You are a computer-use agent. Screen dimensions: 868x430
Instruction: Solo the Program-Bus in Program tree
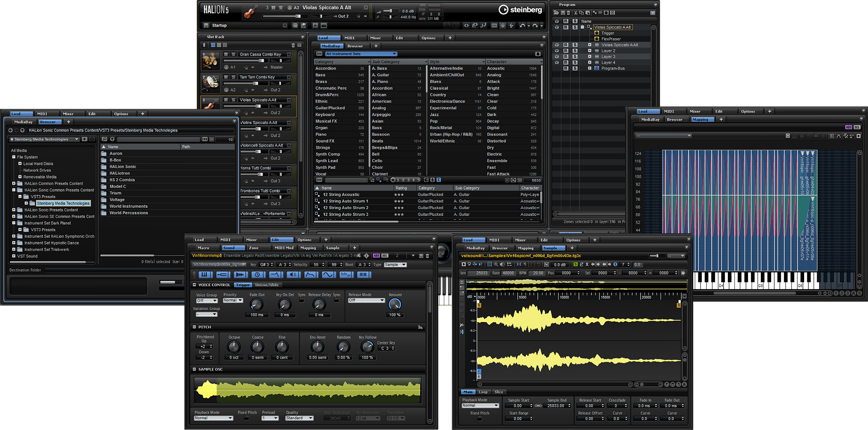click(575, 68)
